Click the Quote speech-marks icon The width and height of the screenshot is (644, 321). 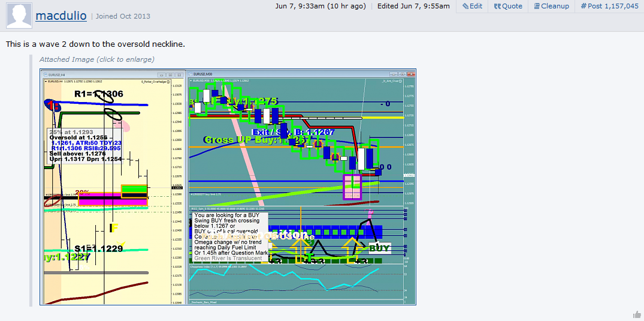point(497,6)
